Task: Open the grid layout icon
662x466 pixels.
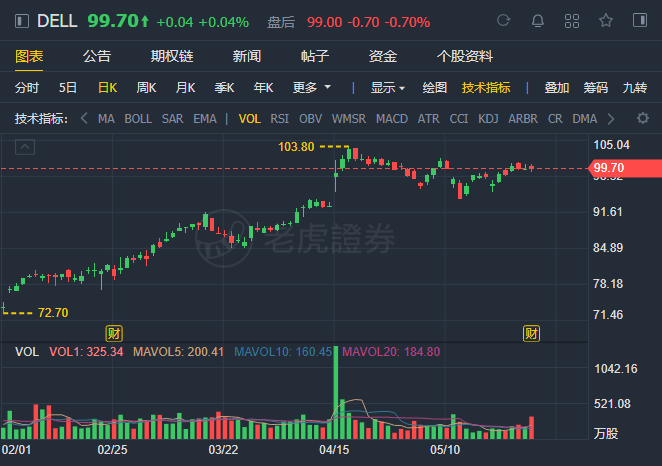Action: click(572, 20)
